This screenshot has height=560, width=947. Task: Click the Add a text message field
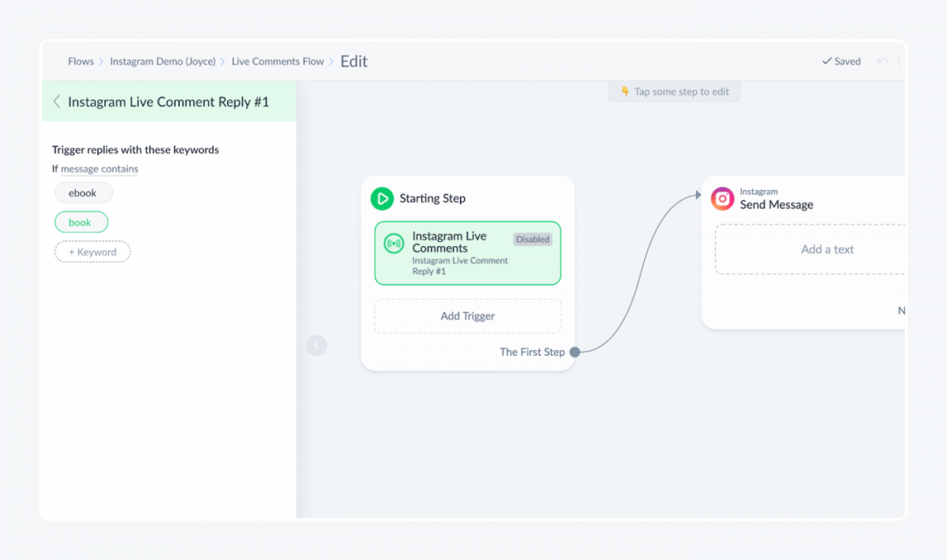(x=827, y=248)
